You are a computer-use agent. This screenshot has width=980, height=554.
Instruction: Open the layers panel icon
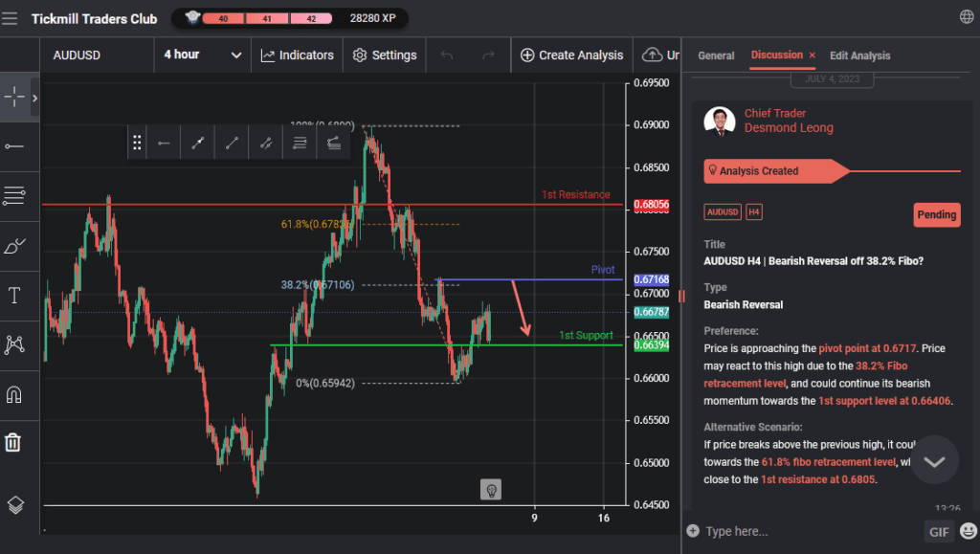(x=14, y=504)
